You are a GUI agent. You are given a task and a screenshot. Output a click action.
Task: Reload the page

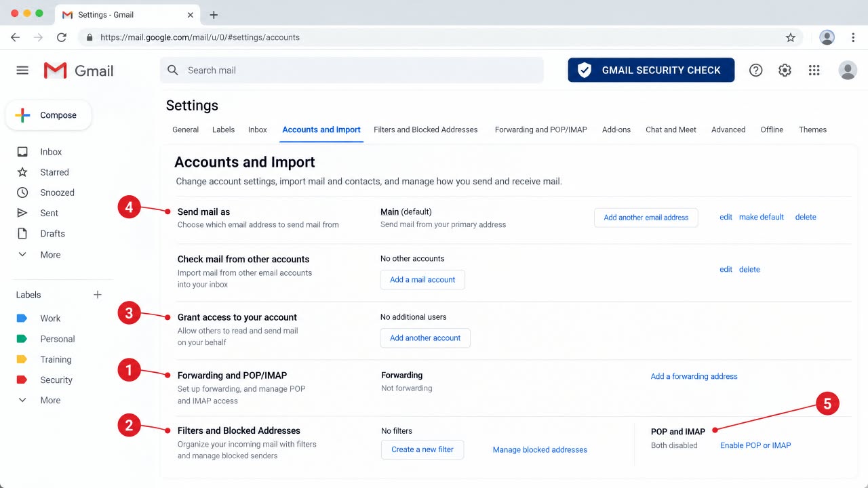click(62, 37)
